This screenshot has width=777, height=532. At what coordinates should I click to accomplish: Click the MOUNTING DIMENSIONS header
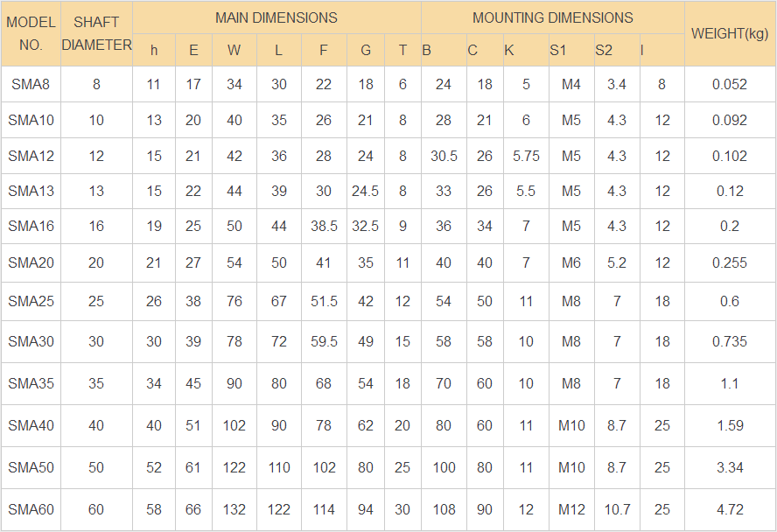point(552,17)
